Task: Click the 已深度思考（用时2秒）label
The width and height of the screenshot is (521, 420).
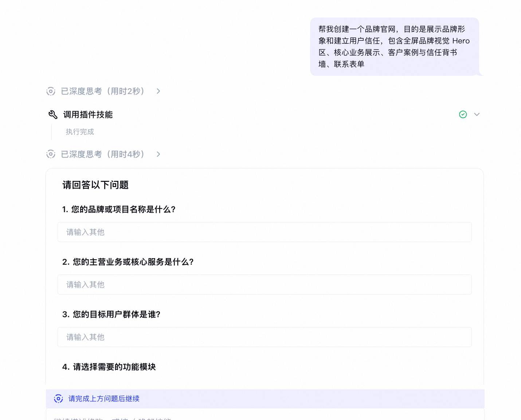Action: pos(103,91)
